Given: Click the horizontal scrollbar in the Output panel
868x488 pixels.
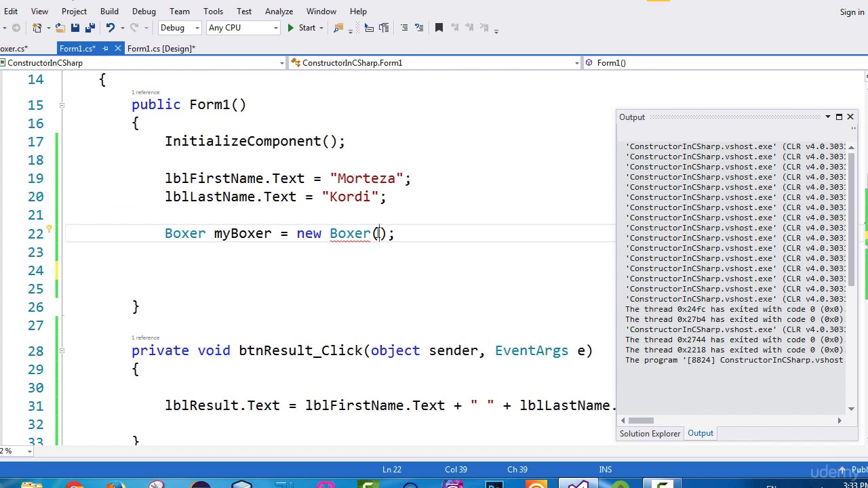Looking at the screenshot, I should [640, 421].
